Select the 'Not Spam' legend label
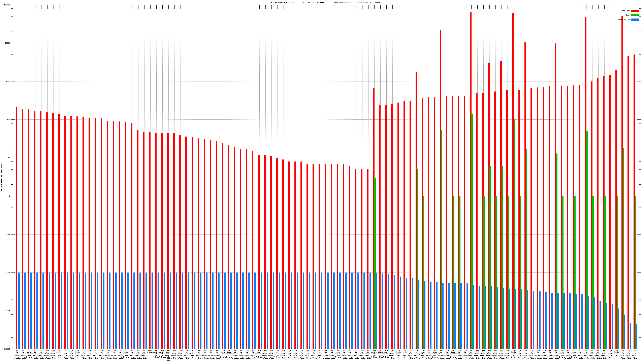 click(626, 11)
